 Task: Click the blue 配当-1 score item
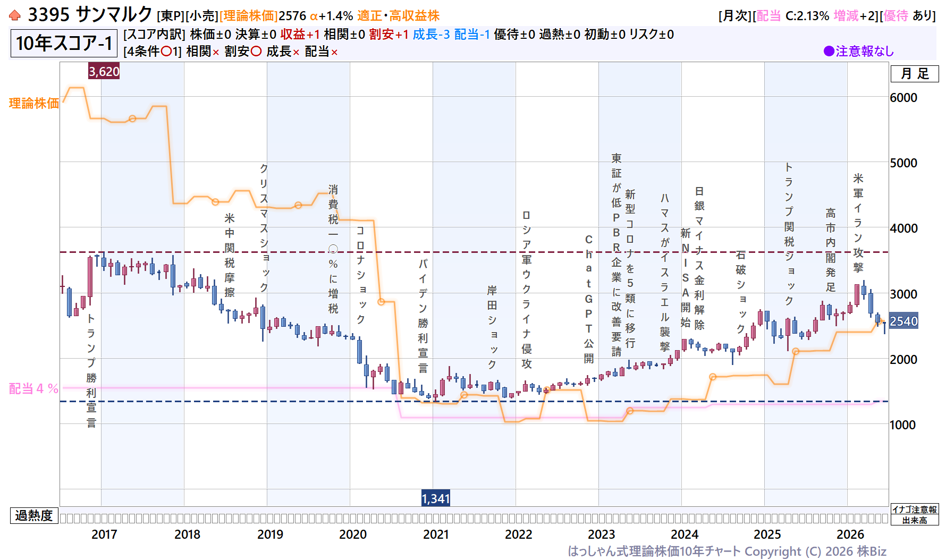(472, 35)
